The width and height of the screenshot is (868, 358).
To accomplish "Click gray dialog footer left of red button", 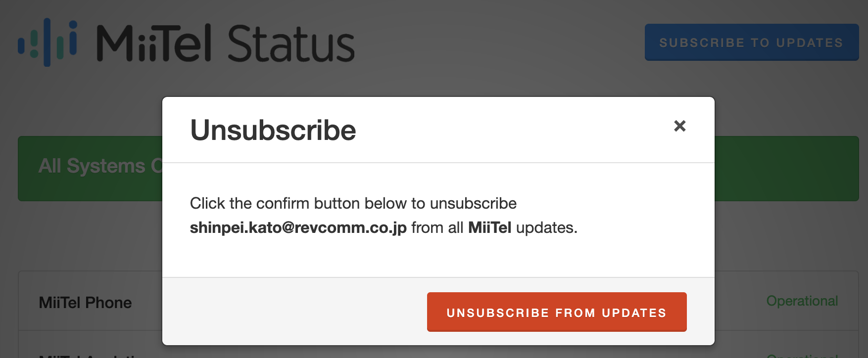I will (x=294, y=312).
